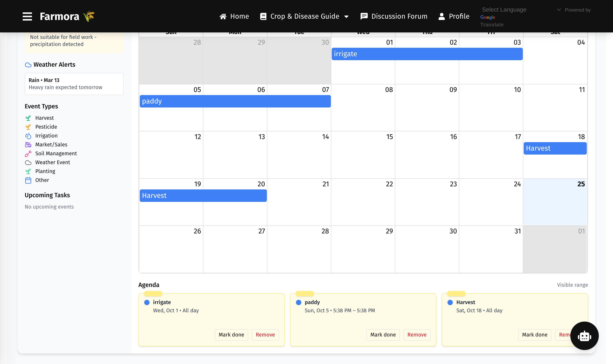Click the chatbot robot icon
The image size is (613, 364).
pos(584,336)
